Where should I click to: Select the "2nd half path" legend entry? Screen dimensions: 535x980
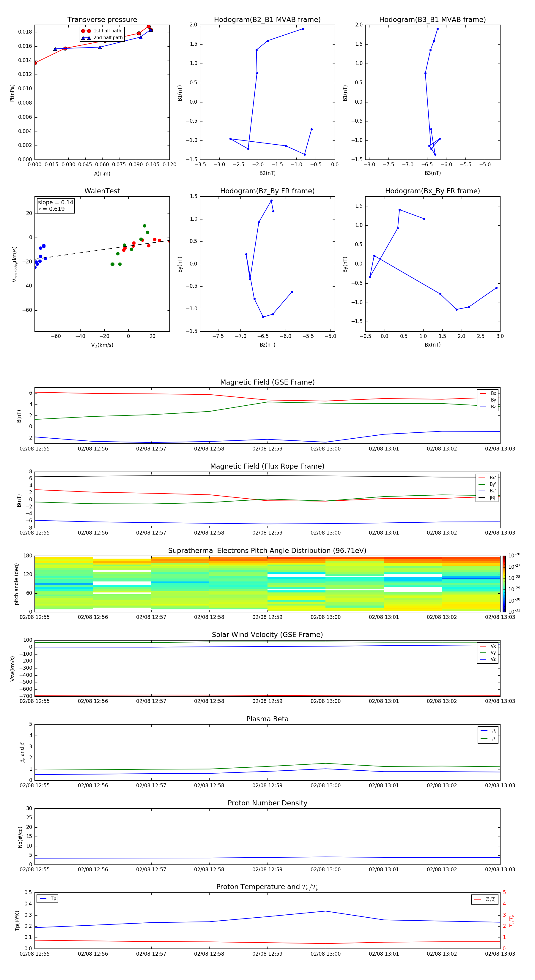102,38
